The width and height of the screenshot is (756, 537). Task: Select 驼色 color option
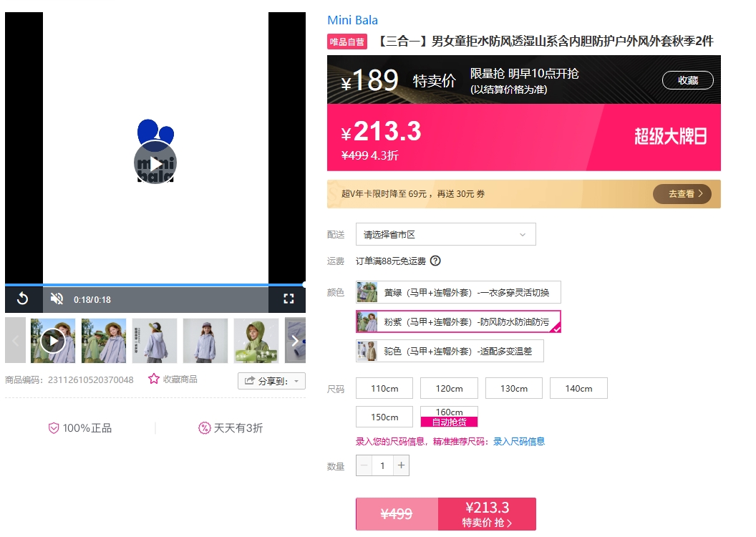click(x=450, y=351)
